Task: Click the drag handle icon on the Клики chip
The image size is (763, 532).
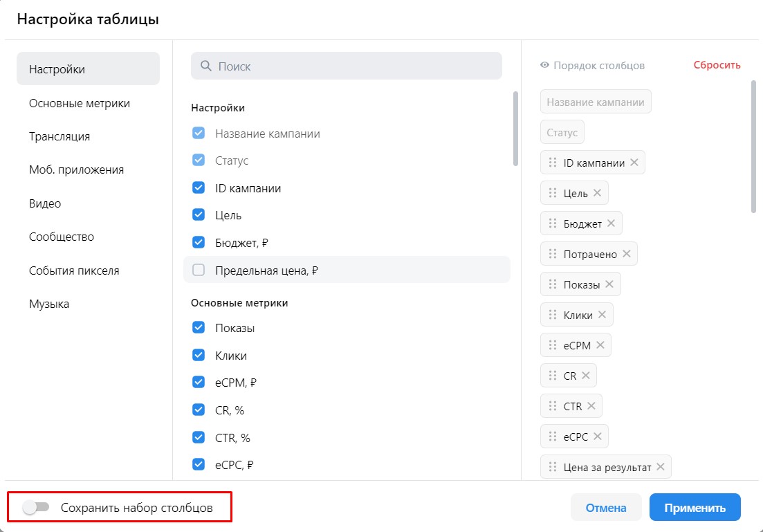Action: pos(552,315)
